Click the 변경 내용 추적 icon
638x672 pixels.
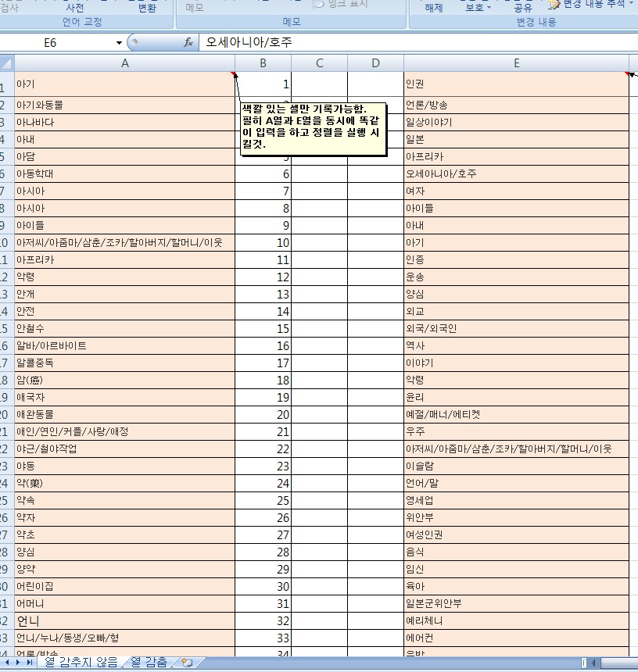click(x=554, y=4)
